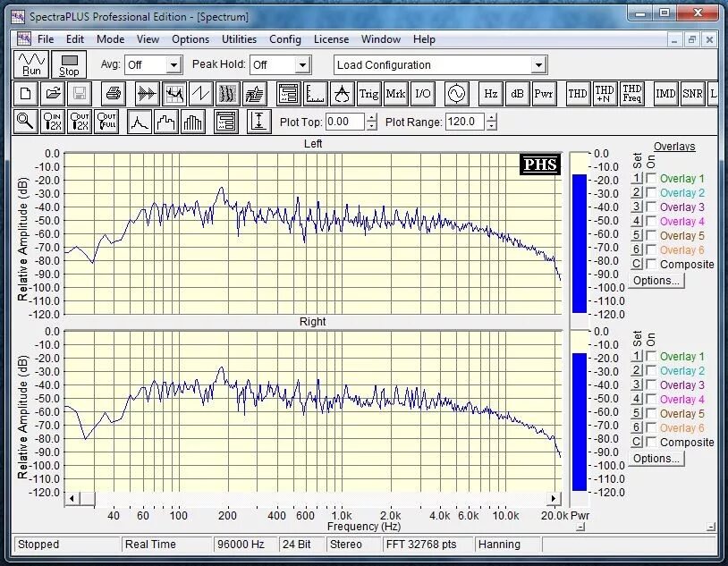This screenshot has height=566, width=728.
Task: Open the Time Series view
Action: click(148, 94)
